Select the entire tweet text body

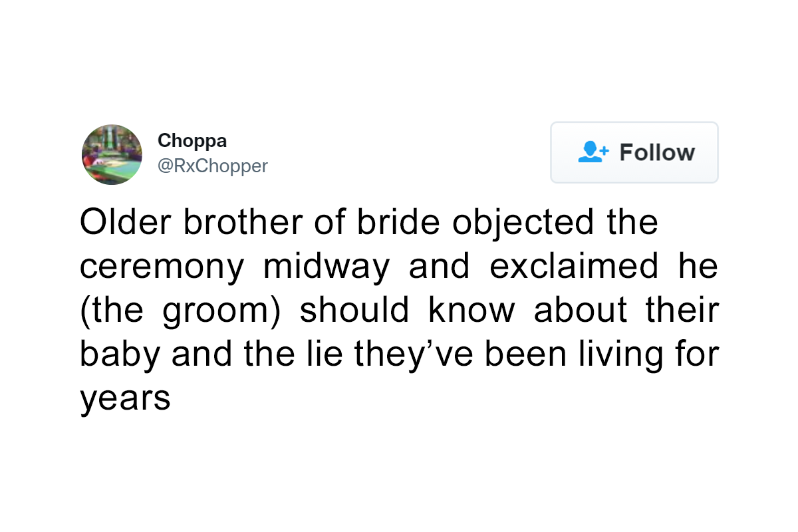pos(399,309)
